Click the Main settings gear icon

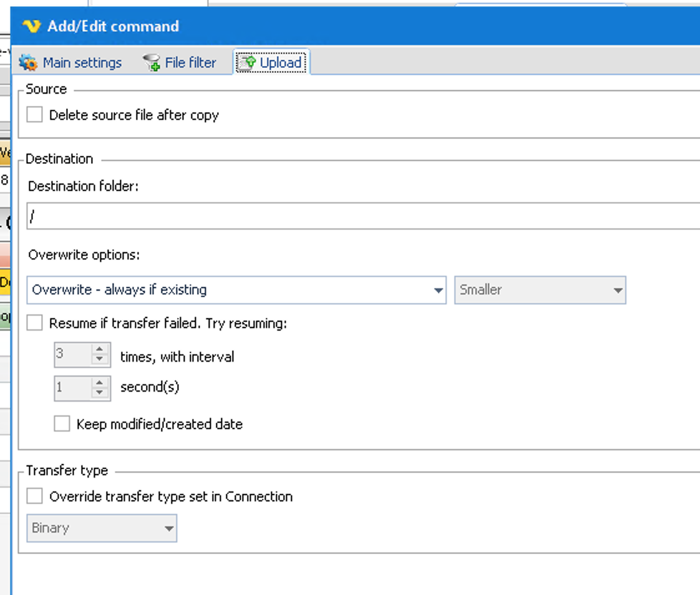tap(28, 63)
